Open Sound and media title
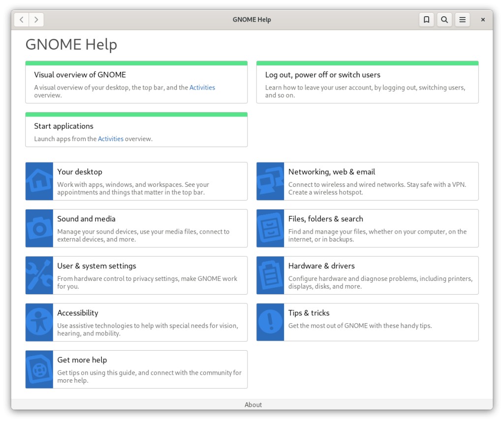504x422 pixels. [x=86, y=219]
